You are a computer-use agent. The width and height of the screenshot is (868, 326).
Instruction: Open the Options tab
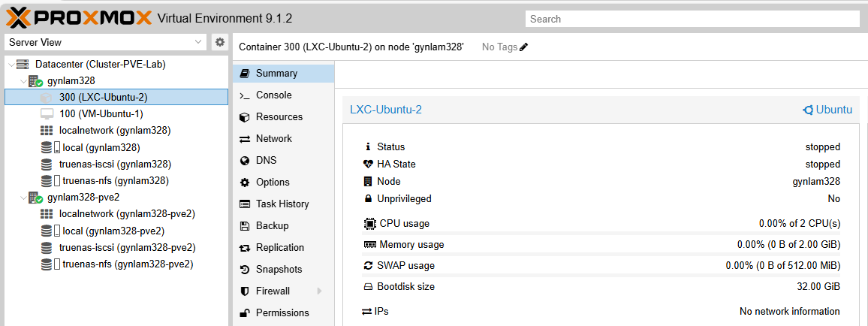click(x=283, y=182)
